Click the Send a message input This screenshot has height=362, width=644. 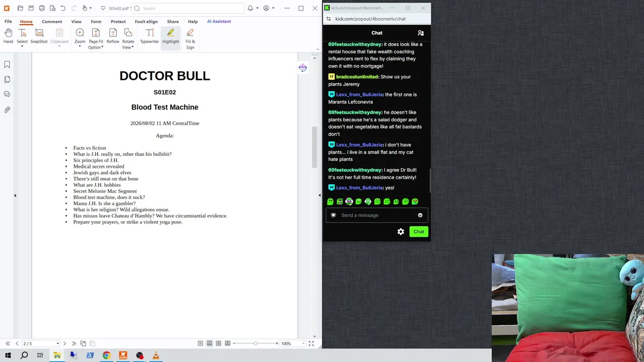376,215
